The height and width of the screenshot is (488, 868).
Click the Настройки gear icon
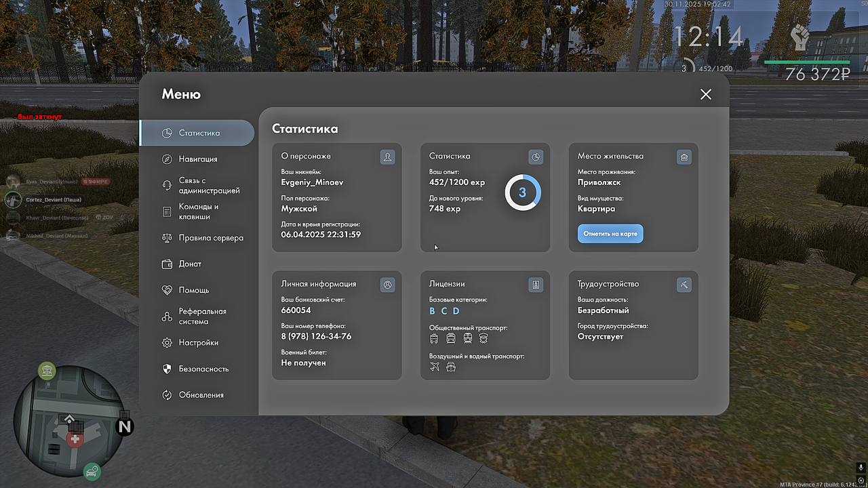[x=167, y=343]
